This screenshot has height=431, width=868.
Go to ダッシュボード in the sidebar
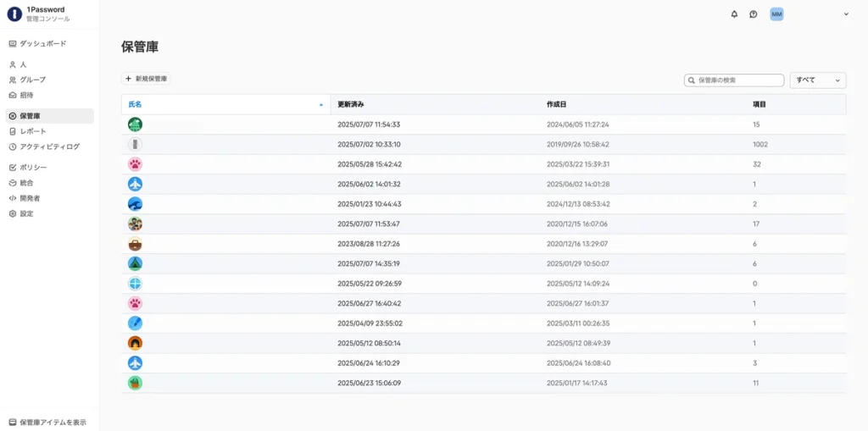(x=42, y=43)
